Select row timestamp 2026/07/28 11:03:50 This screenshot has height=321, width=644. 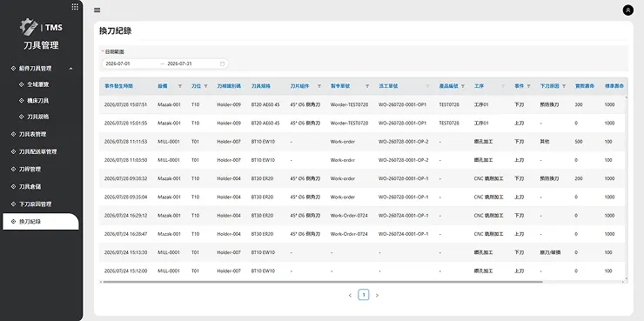tap(125, 160)
